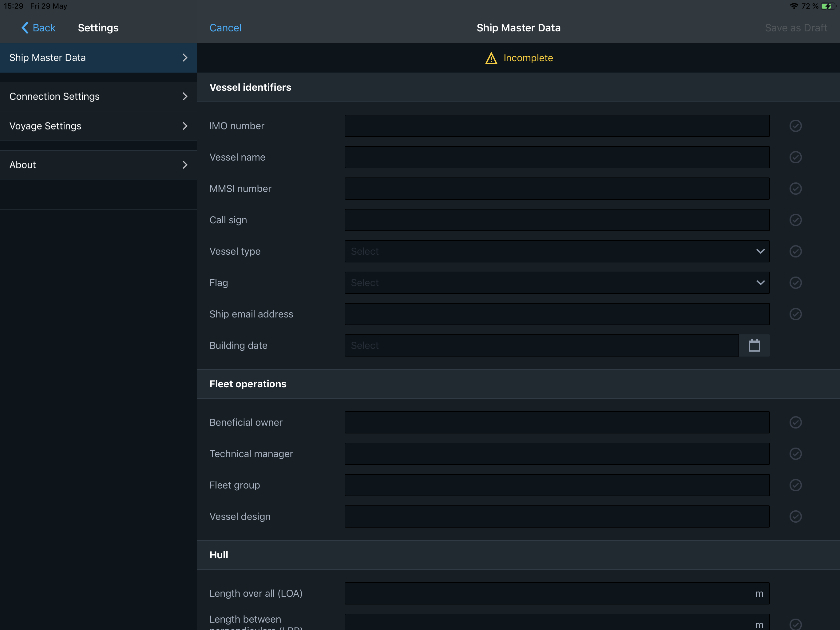
Task: Open the Building date calendar picker
Action: (x=754, y=345)
